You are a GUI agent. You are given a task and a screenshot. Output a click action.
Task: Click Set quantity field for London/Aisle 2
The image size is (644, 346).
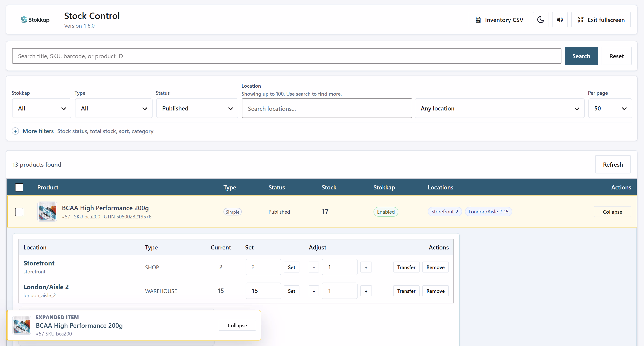click(263, 291)
